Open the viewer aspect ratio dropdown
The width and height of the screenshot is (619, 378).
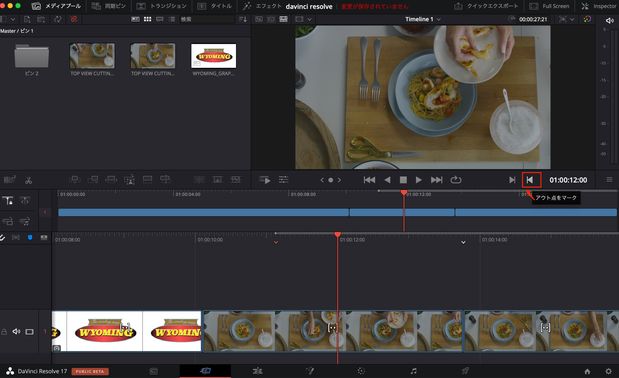click(304, 19)
